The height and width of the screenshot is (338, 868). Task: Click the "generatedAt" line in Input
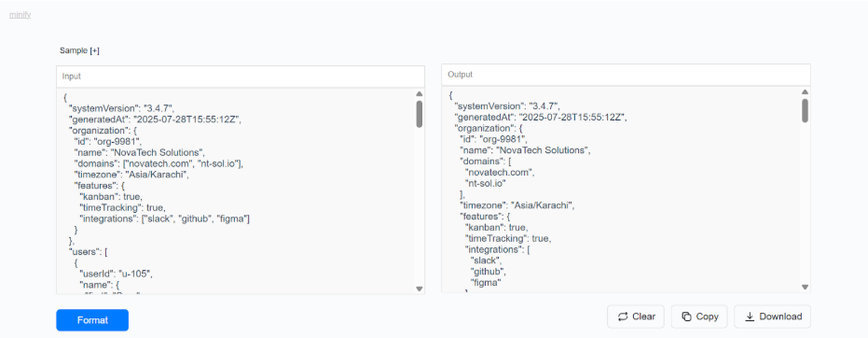point(155,120)
